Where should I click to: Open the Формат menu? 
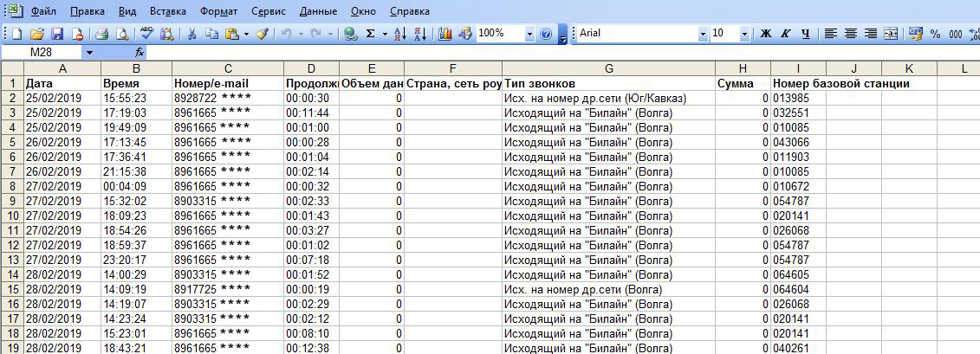[x=218, y=11]
